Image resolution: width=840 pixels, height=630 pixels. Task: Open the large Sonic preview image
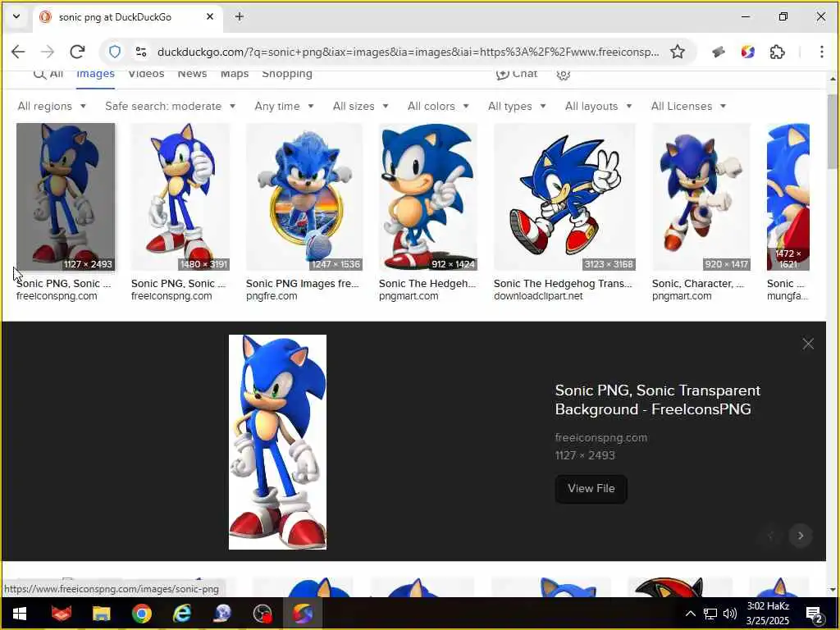(x=277, y=442)
